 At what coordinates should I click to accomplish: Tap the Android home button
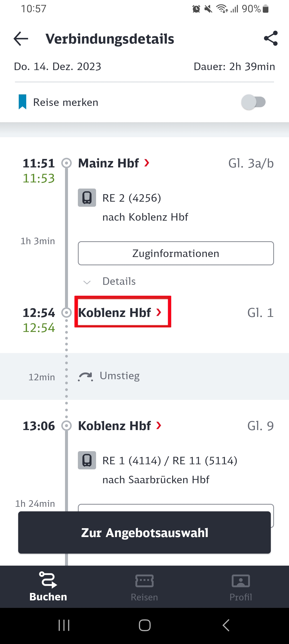click(x=145, y=625)
